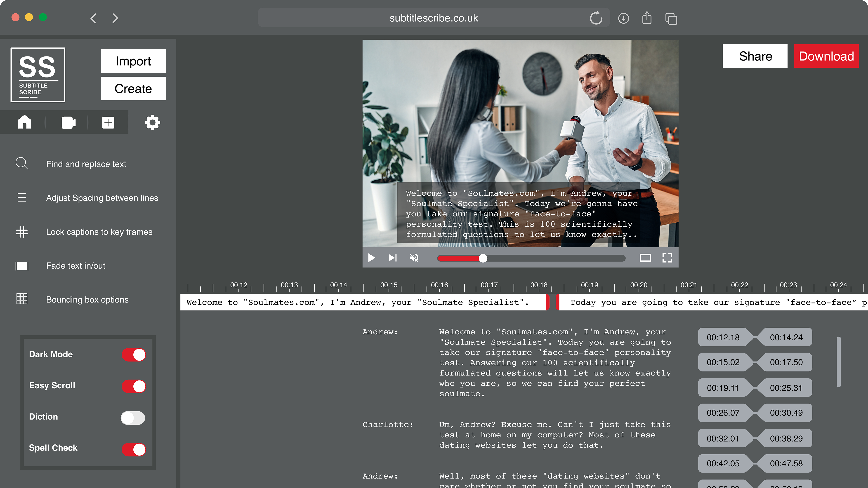The height and width of the screenshot is (488, 868).
Task: Select the 00:15.02 start timestamp
Action: click(x=723, y=362)
